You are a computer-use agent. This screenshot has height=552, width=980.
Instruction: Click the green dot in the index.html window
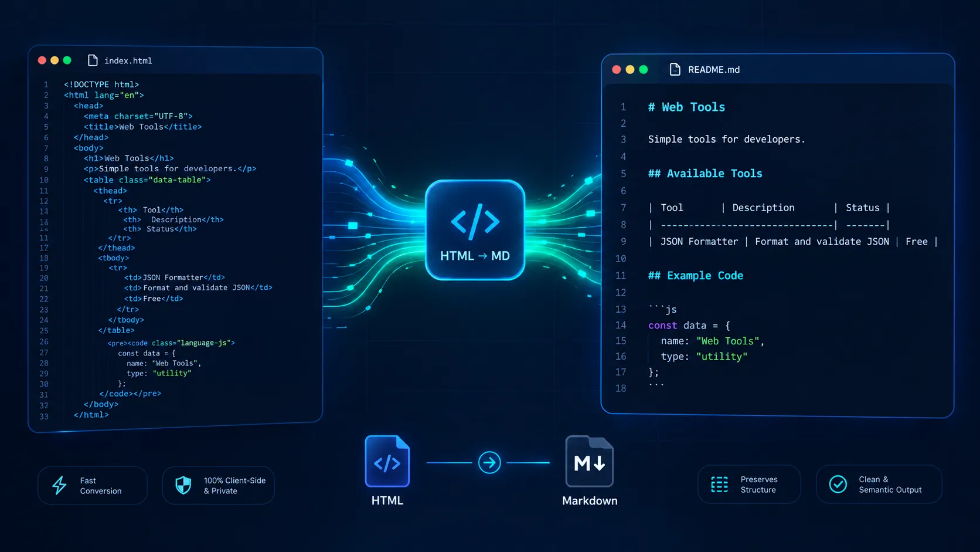[67, 60]
